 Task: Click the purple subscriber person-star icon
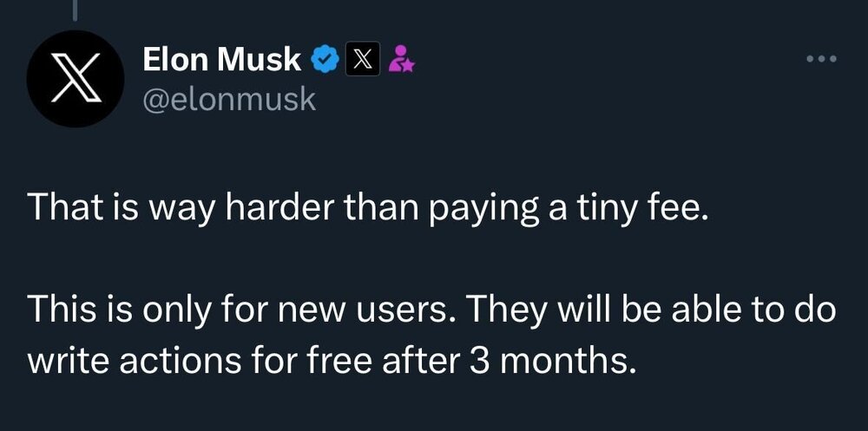point(400,60)
